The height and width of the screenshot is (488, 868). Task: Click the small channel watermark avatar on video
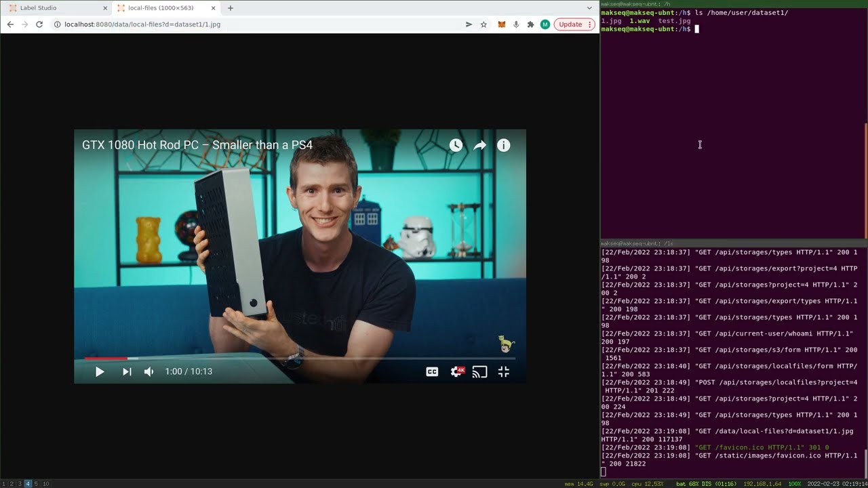[507, 344]
